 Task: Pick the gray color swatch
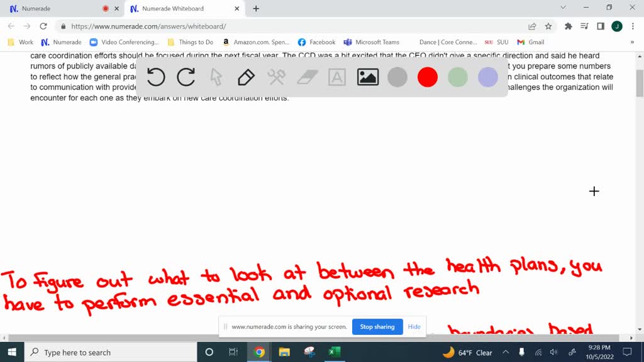pos(397,77)
